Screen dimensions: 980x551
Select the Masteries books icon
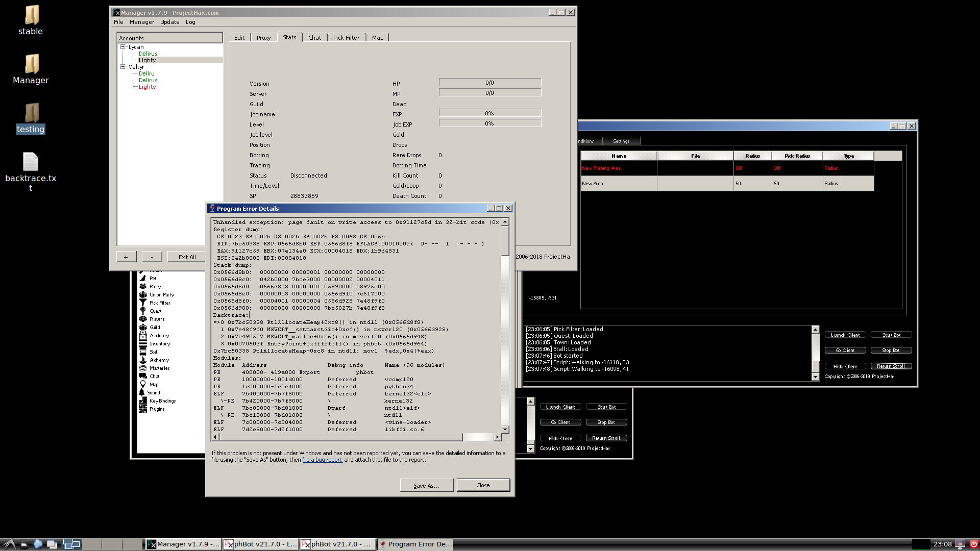[x=143, y=368]
